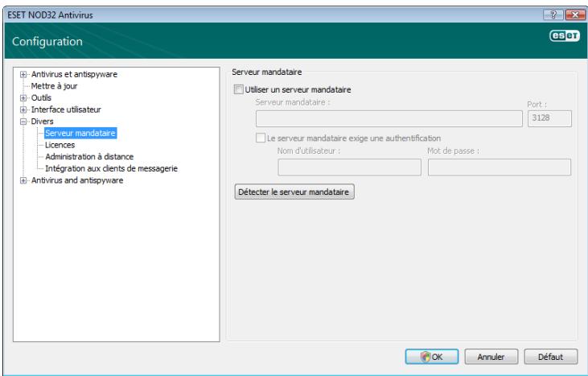Collapse the Divers tree node
588x376 pixels.
click(x=23, y=122)
